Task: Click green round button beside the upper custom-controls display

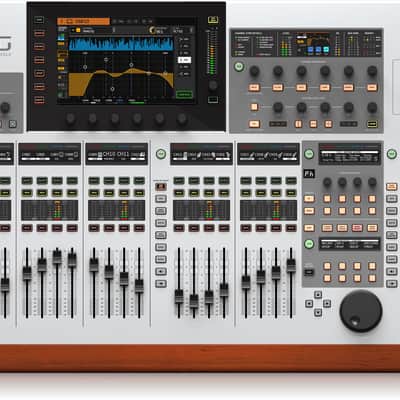Action: coord(309,154)
